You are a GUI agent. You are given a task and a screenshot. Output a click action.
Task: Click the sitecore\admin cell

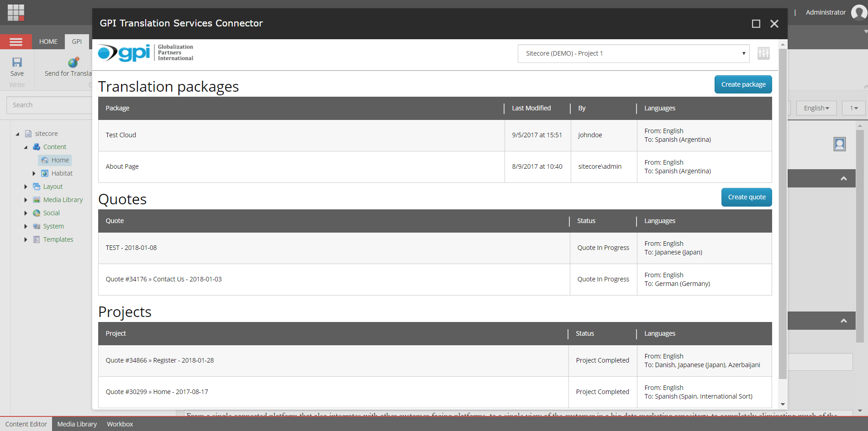click(x=600, y=166)
